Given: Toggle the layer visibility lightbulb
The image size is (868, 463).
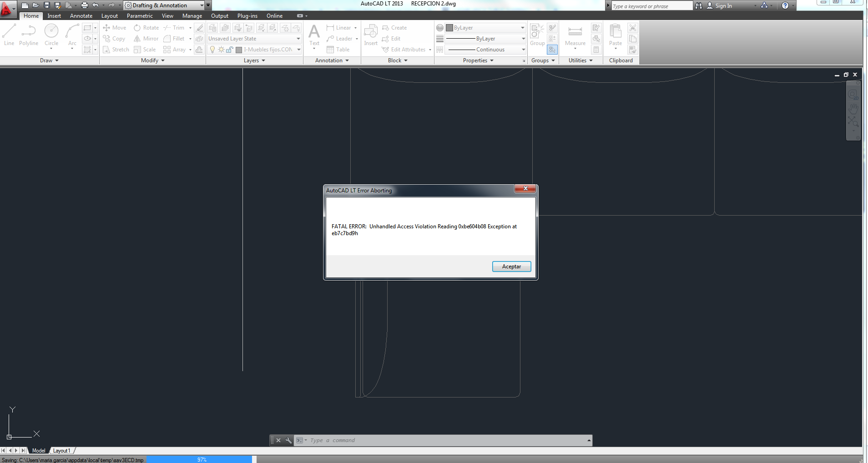Looking at the screenshot, I should 212,50.
